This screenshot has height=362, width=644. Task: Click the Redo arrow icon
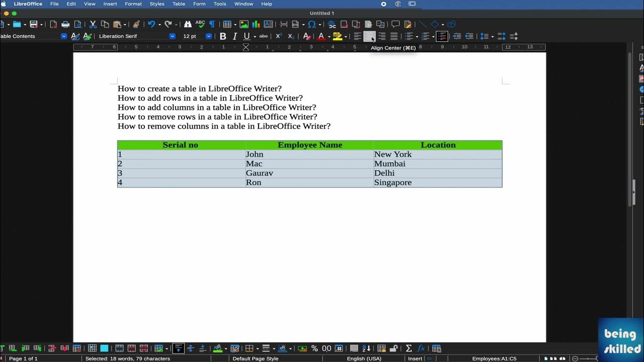[168, 24]
